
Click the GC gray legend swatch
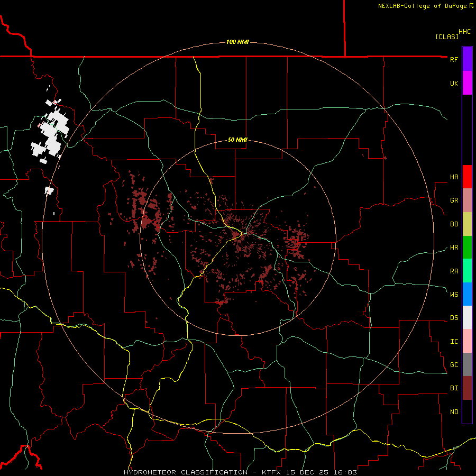coord(467,364)
